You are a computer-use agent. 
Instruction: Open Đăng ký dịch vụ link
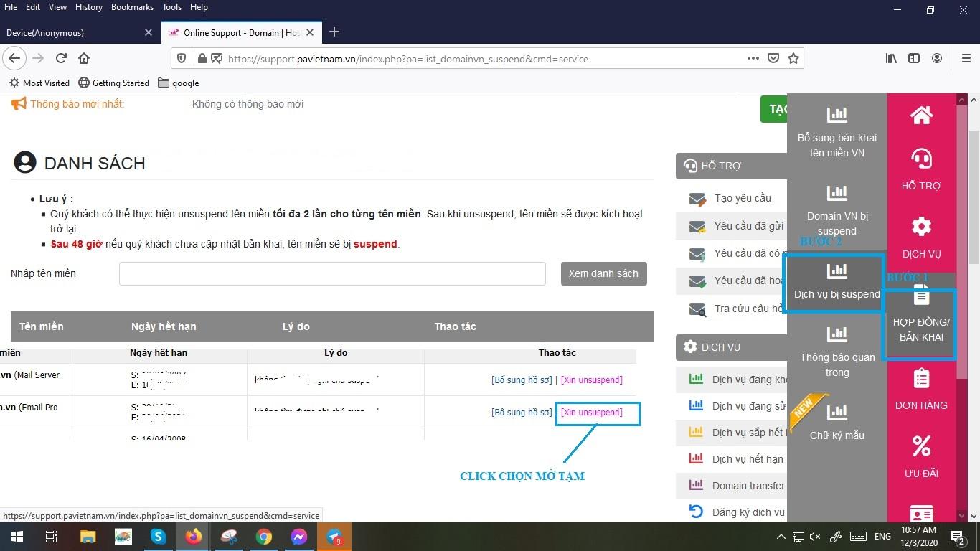click(748, 512)
